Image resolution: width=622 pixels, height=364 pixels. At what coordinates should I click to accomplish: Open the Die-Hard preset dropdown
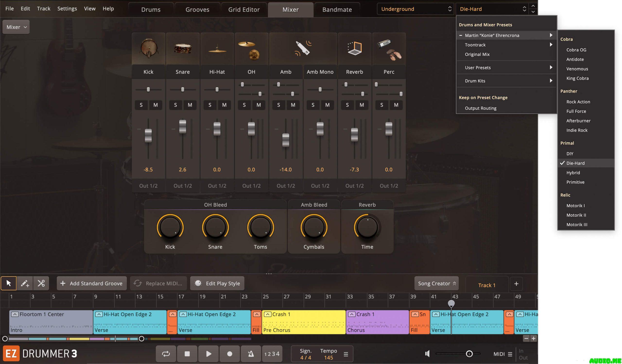(x=492, y=9)
